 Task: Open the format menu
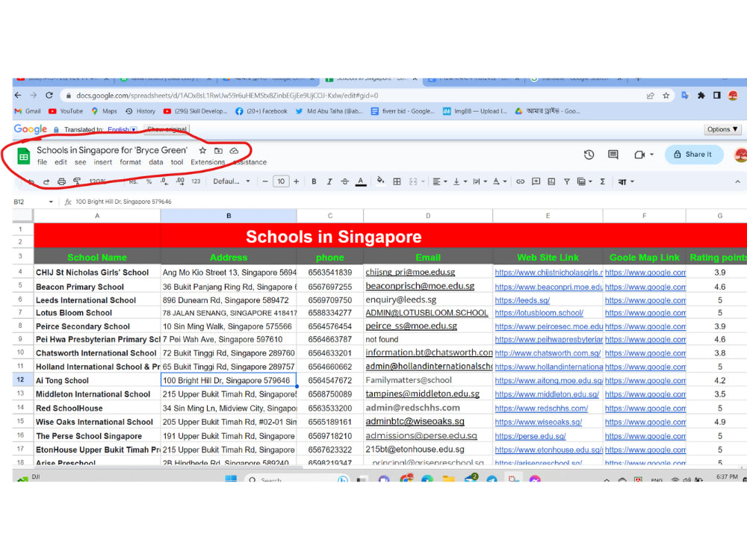[x=130, y=162]
